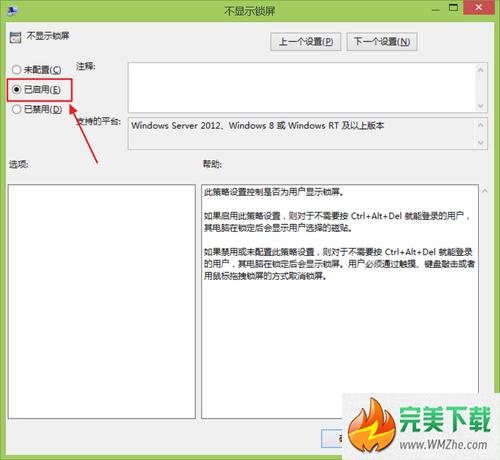Select the 未配置(C) radio button
Image resolution: width=500 pixels, height=460 pixels.
click(x=16, y=70)
